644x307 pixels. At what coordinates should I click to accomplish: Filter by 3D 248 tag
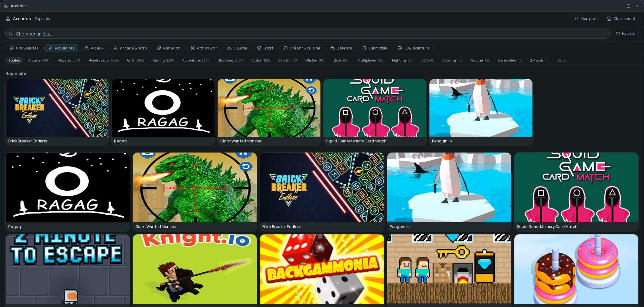point(427,60)
